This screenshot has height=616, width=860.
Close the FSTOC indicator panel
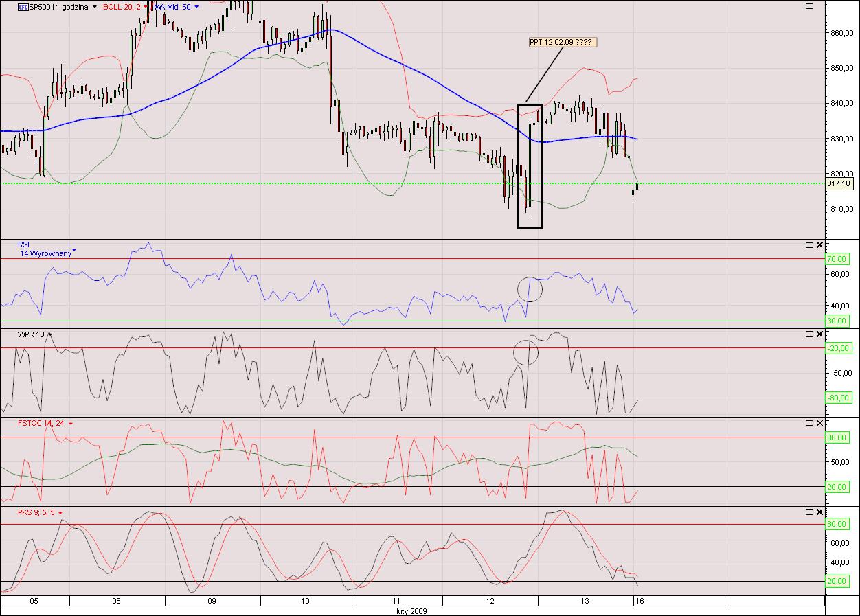pyautogui.click(x=819, y=423)
